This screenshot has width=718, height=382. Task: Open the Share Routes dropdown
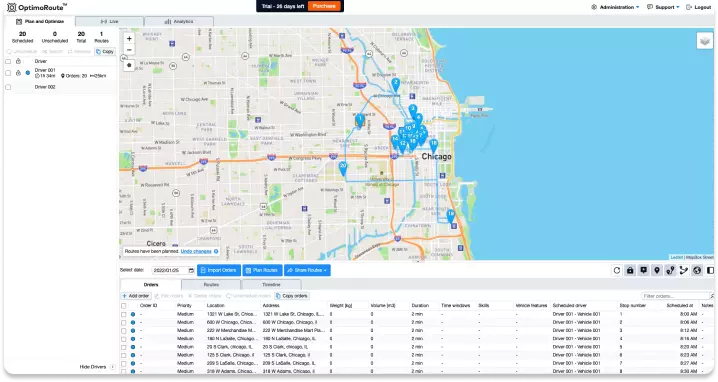coord(307,270)
